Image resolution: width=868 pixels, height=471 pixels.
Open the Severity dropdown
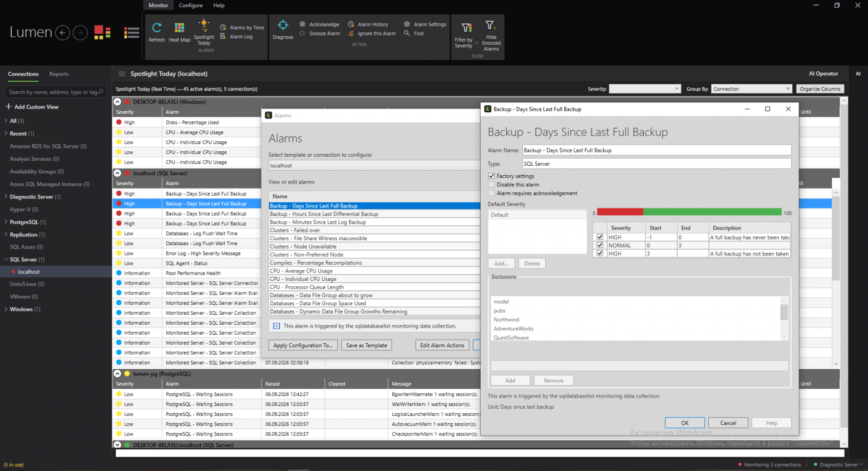pyautogui.click(x=645, y=89)
